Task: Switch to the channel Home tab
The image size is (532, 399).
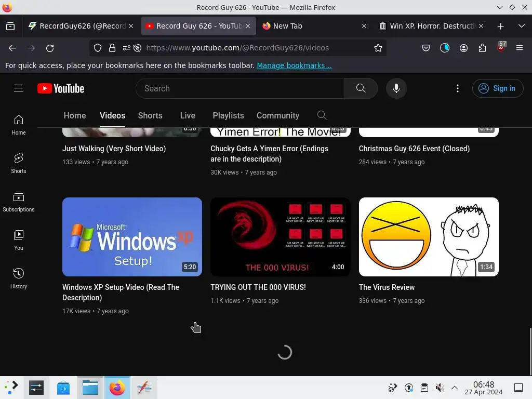Action: point(75,116)
